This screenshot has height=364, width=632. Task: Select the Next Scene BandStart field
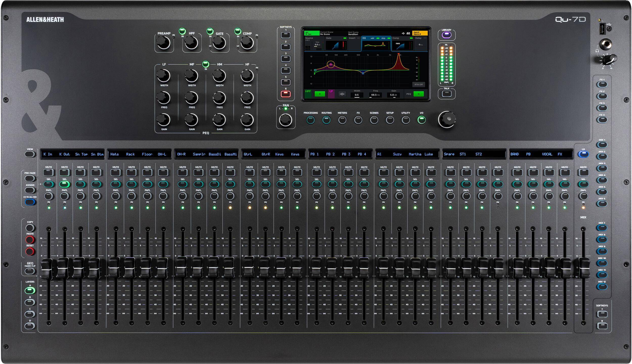click(353, 33)
